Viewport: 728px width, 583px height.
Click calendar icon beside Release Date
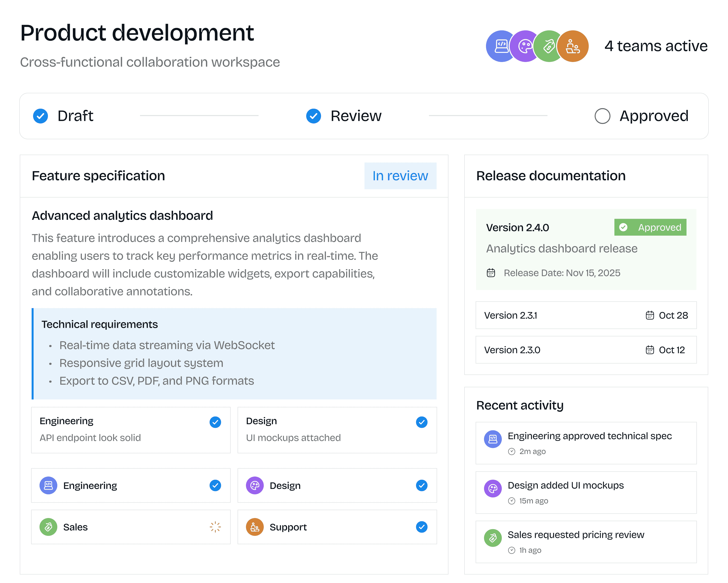point(491,273)
